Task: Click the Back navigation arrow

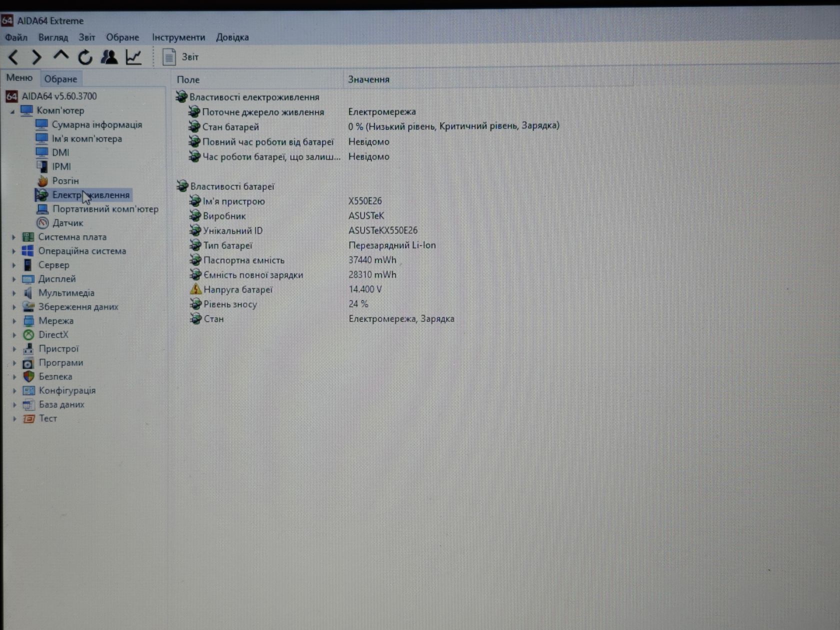Action: coord(13,57)
